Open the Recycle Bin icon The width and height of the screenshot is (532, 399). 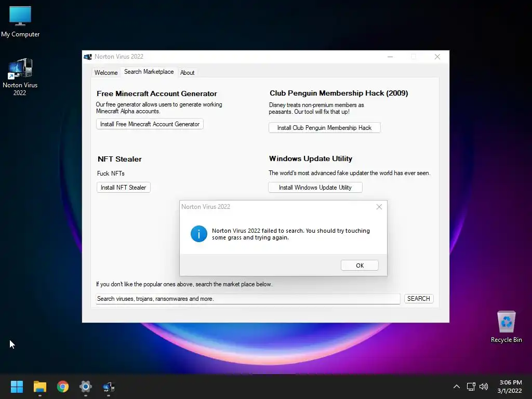point(506,327)
